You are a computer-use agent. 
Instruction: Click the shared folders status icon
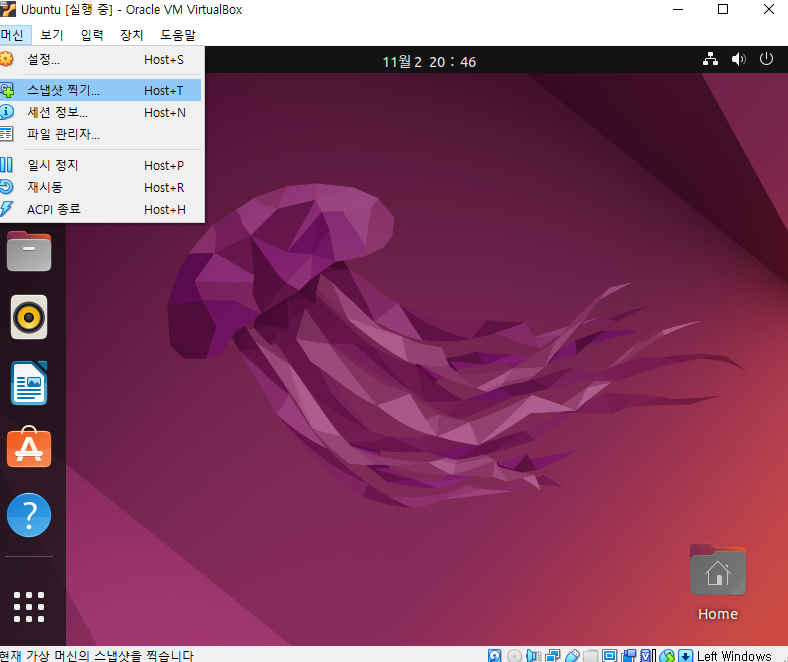tap(590, 655)
